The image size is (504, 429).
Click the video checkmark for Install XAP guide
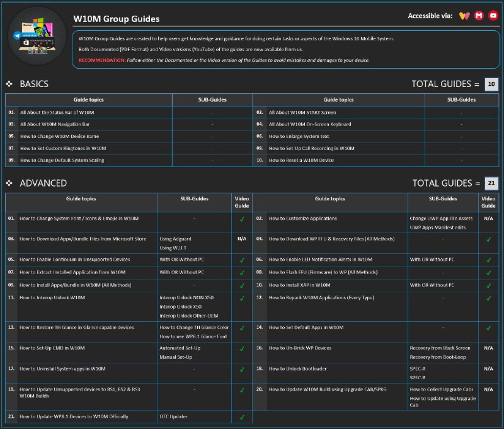pyautogui.click(x=489, y=285)
